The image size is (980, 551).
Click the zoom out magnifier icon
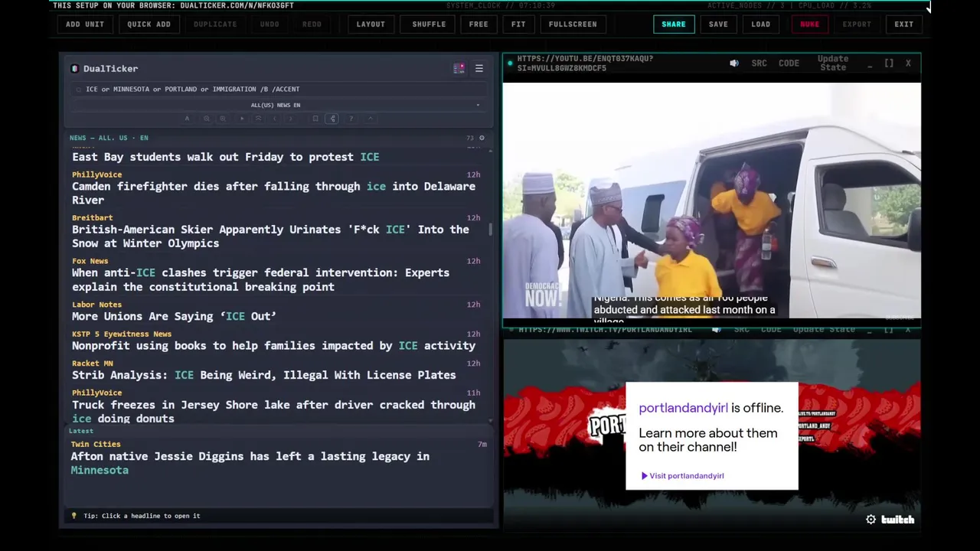206,119
